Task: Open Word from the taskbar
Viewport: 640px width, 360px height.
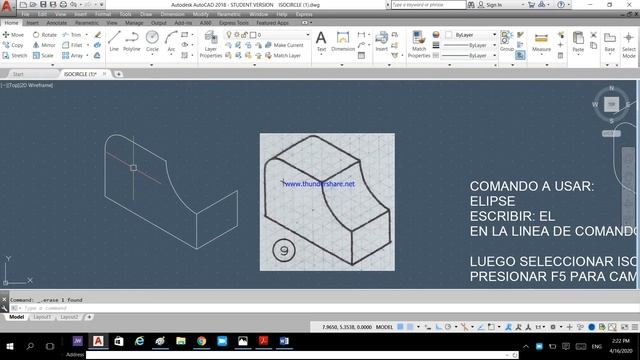Action: point(284,341)
